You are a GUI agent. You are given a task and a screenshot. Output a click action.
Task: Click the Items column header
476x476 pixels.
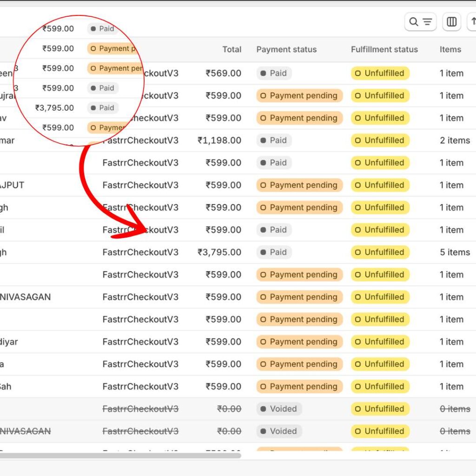tap(450, 49)
